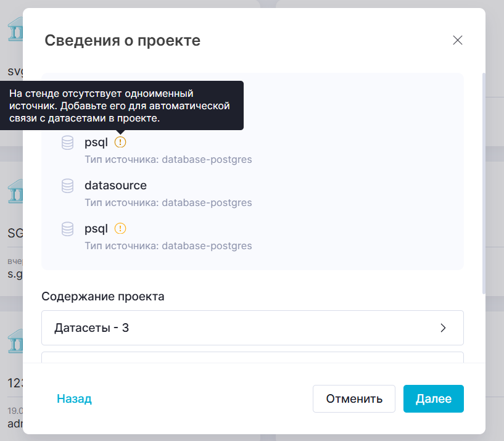Click warning icon beside last psql source
The height and width of the screenshot is (441, 504).
pos(120,229)
